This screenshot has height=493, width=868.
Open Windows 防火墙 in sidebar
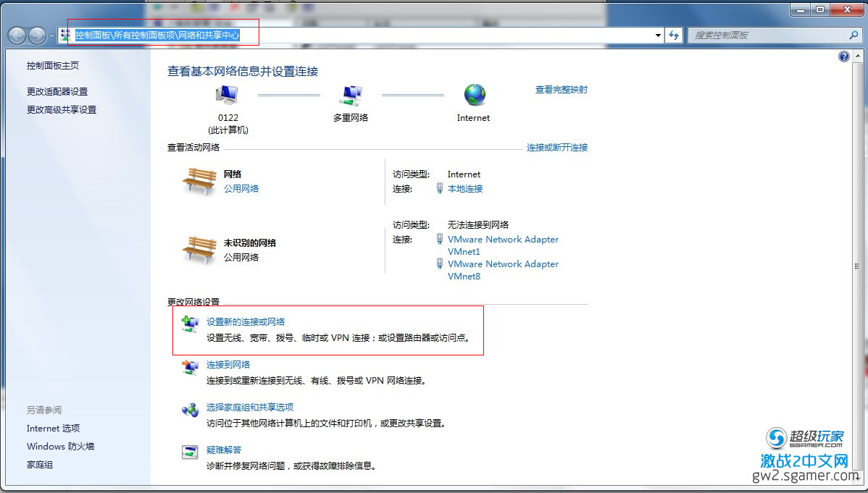(x=60, y=447)
